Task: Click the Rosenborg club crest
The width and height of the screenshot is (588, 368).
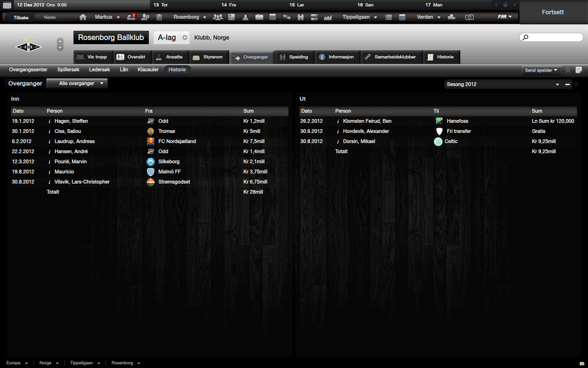Action: (x=28, y=45)
